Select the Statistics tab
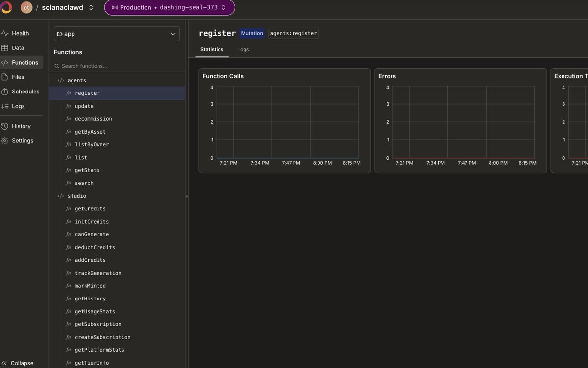The width and height of the screenshot is (588, 368). point(212,49)
